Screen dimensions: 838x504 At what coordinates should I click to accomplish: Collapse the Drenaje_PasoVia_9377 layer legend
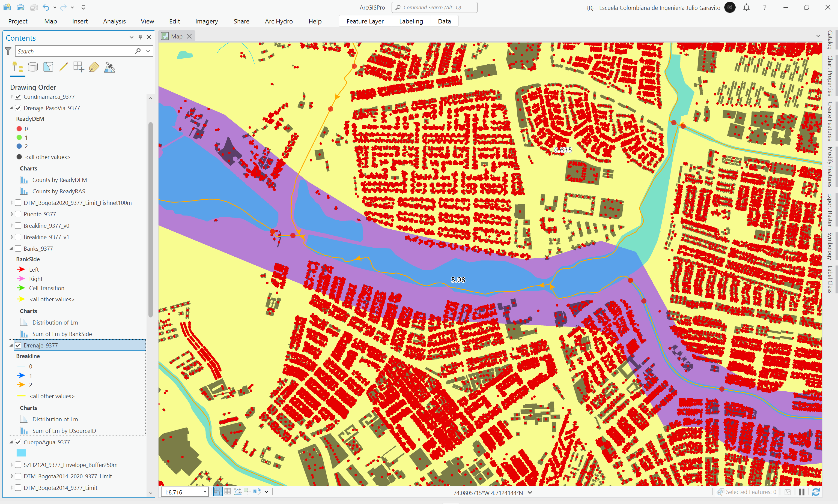coord(11,108)
